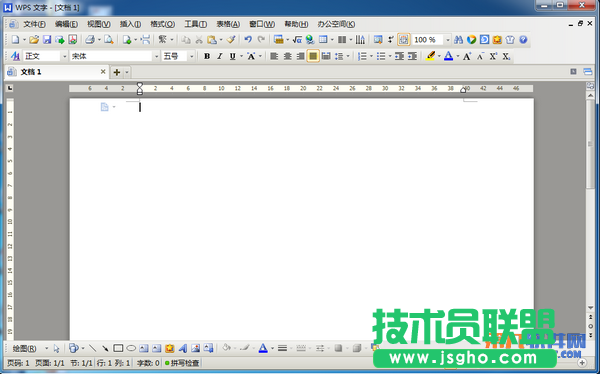The width and height of the screenshot is (600, 374).
Task: Open the zoom dropdown showing 100 %
Action: coord(447,39)
